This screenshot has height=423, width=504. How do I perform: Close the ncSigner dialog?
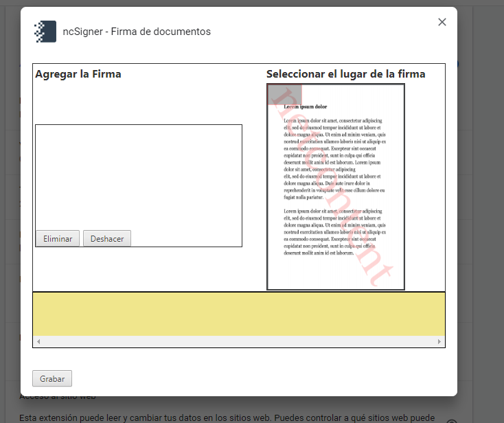point(442,22)
